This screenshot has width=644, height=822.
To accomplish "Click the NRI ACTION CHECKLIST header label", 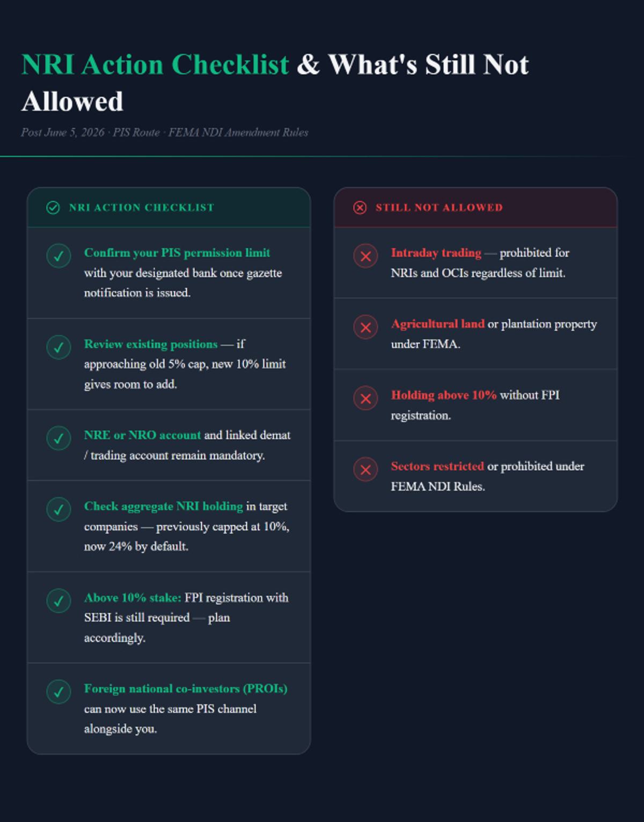I will (142, 208).
